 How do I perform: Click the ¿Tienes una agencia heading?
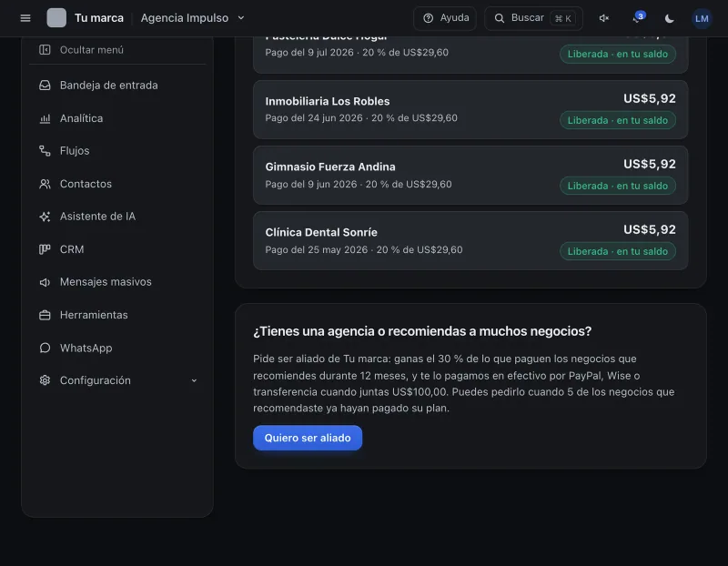click(x=422, y=331)
